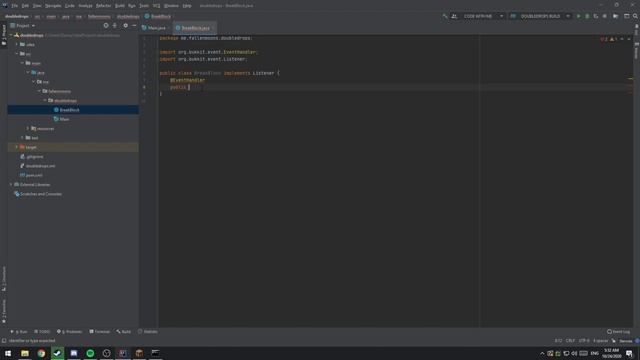
Task: Open the Run tool window tab
Action: [x=19, y=331]
